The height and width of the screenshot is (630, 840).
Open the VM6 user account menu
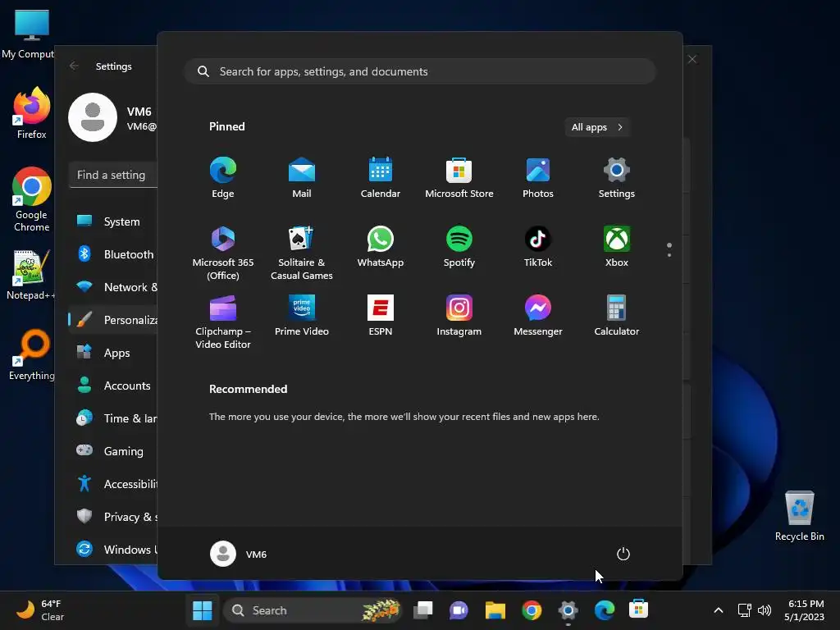pos(239,554)
